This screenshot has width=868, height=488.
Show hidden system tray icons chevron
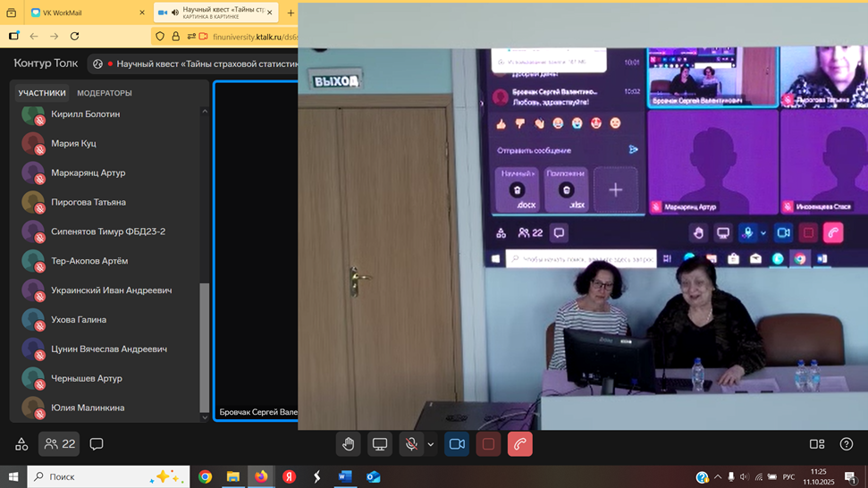(717, 477)
